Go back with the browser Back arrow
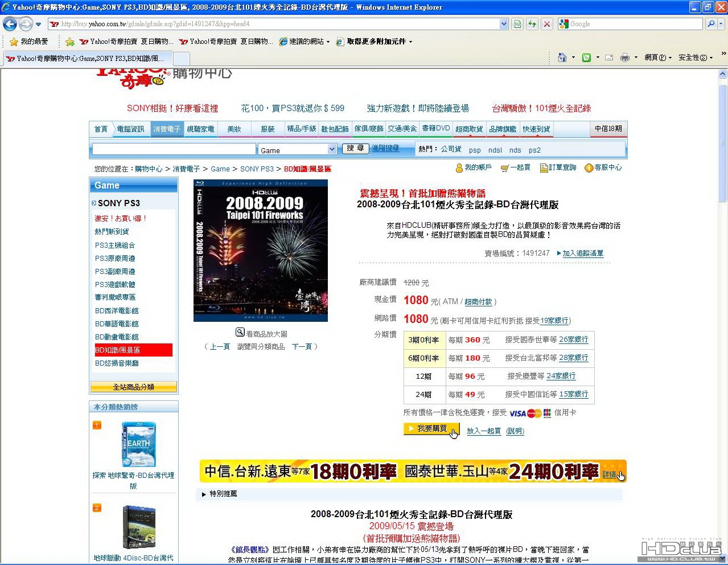728x565 pixels. [10, 24]
